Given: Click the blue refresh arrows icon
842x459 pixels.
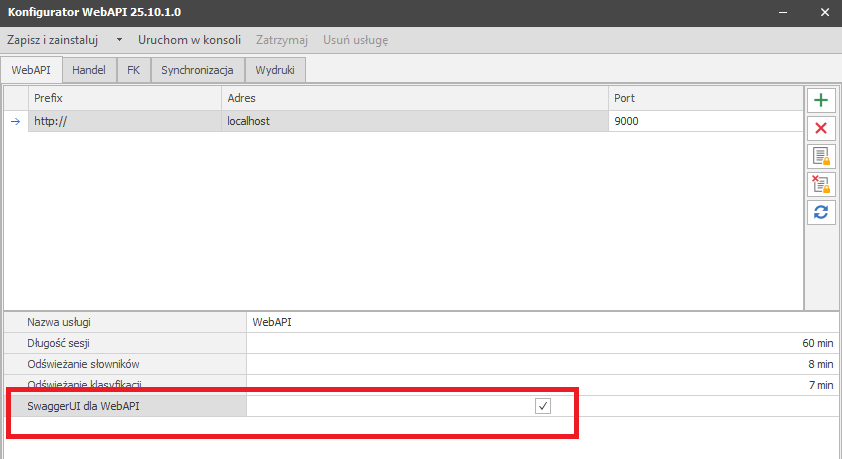Looking at the screenshot, I should [821, 212].
